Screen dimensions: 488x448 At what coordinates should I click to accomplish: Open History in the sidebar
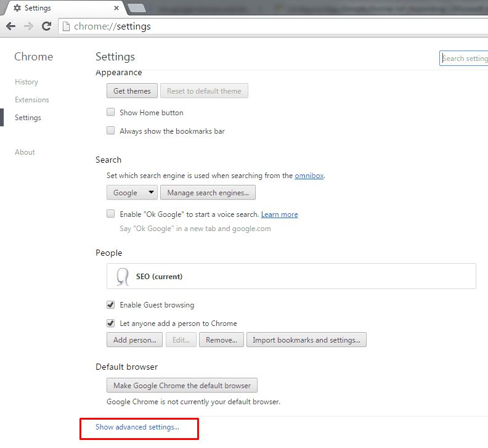(26, 82)
